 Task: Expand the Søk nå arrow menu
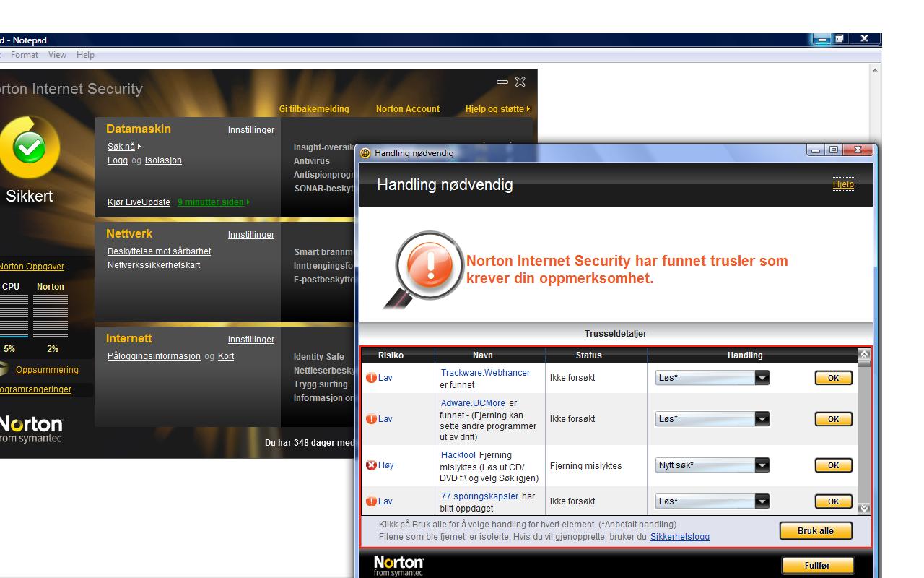(x=139, y=147)
